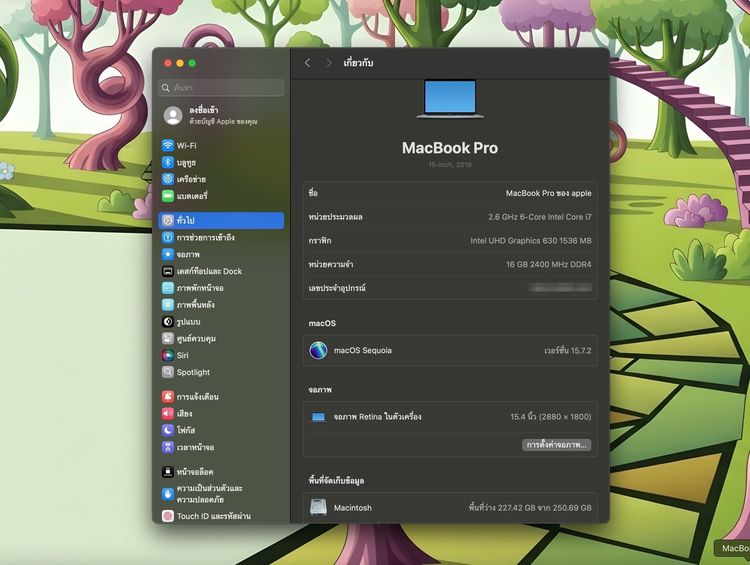This screenshot has width=750, height=565.
Task: Open Accessibility (การช่วยการเข้าถึง) icon
Action: point(168,238)
